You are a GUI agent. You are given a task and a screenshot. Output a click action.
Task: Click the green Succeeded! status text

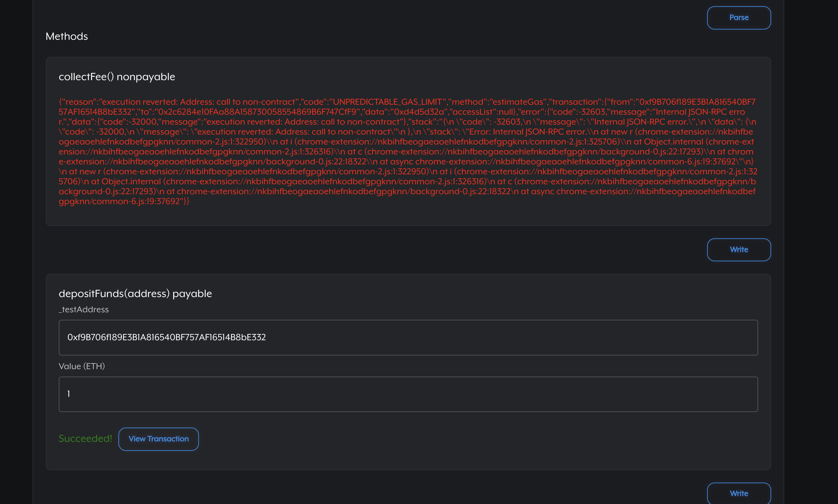pyautogui.click(x=85, y=438)
